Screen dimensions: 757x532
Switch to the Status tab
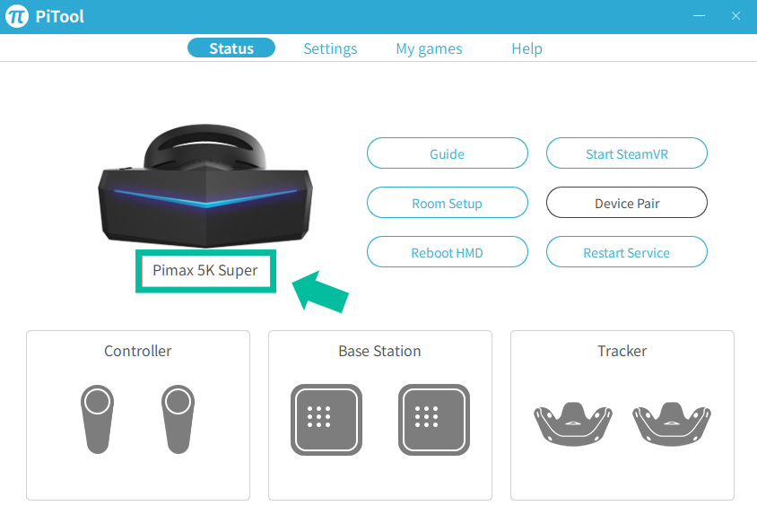tap(231, 48)
